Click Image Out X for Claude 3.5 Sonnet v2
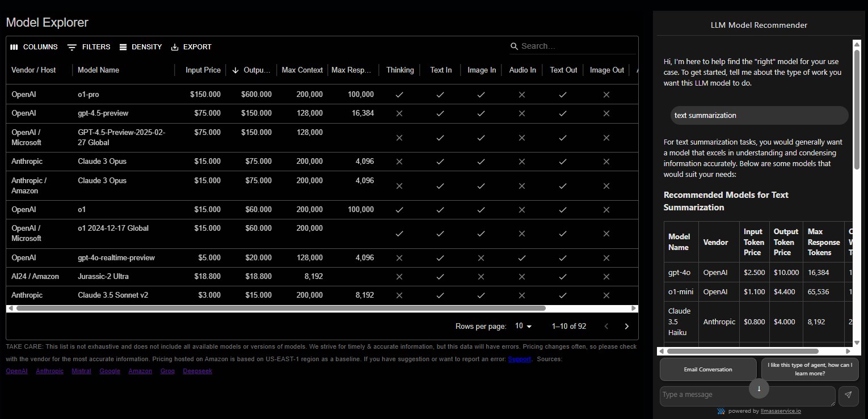Viewport: 868px width, 419px height. pos(606,295)
